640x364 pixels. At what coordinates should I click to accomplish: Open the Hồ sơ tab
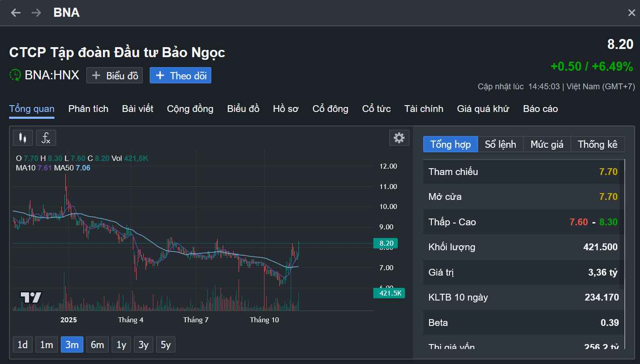(x=286, y=109)
